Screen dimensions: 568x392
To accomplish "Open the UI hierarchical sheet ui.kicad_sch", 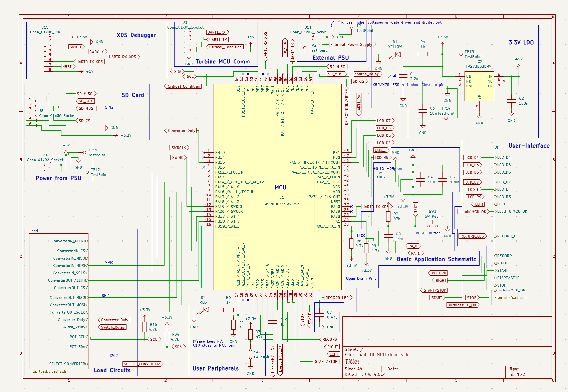I will click(522, 222).
